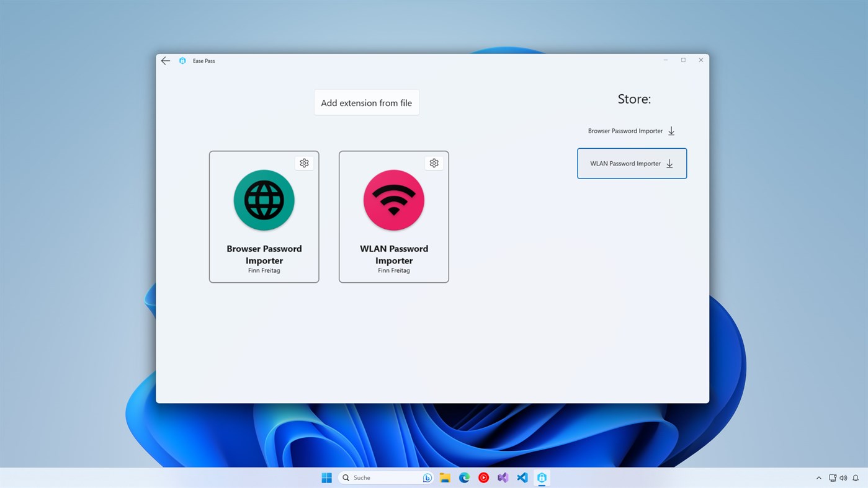Select the WLAN Password Importer Wi-Fi thumbnail
The height and width of the screenshot is (488, 868).
point(393,200)
